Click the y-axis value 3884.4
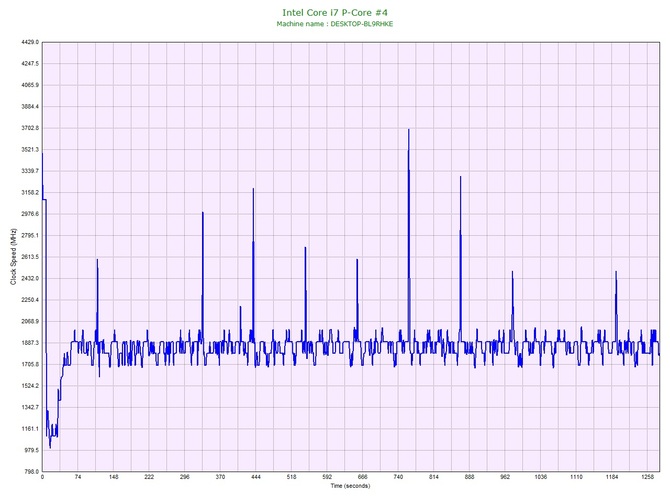The height and width of the screenshot is (503, 670). coord(30,106)
